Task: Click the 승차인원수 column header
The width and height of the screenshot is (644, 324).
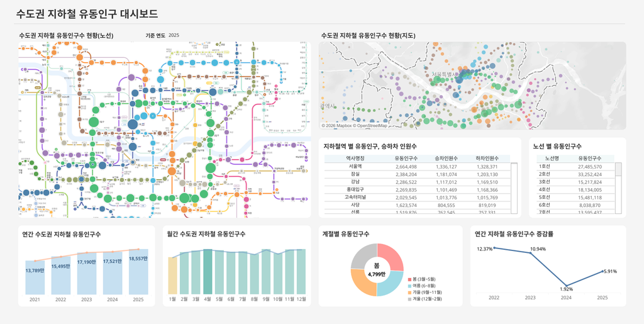Action: coord(447,158)
